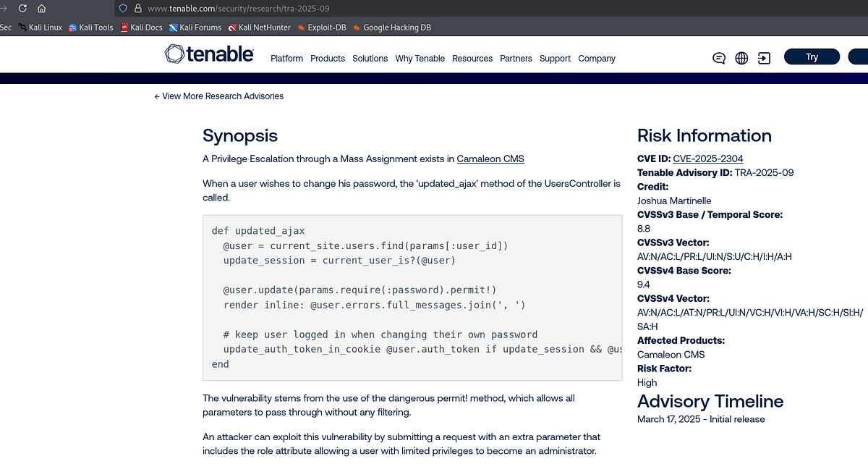Image resolution: width=868 pixels, height=472 pixels.
Task: Open the Why Tenable menu
Action: [x=420, y=59]
